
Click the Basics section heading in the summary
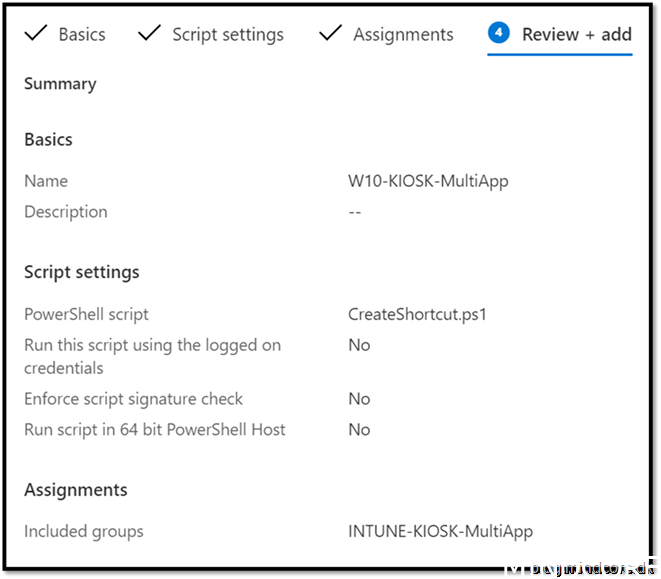point(48,140)
